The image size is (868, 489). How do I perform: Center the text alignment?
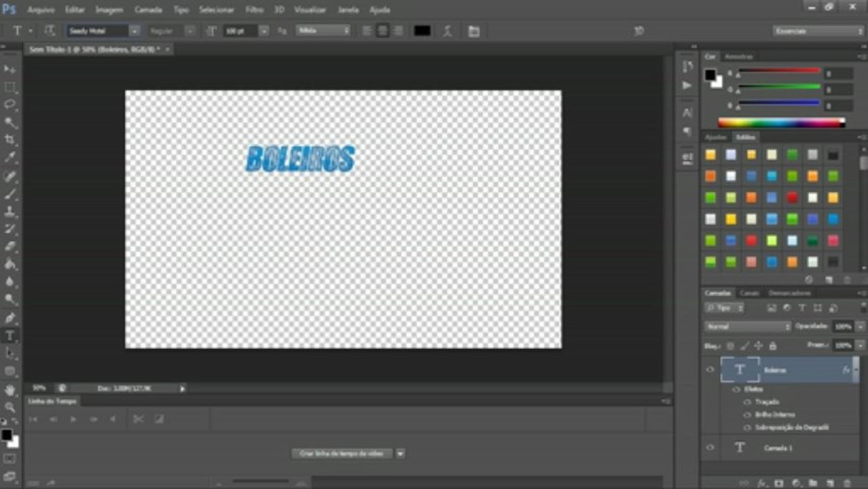click(x=383, y=31)
